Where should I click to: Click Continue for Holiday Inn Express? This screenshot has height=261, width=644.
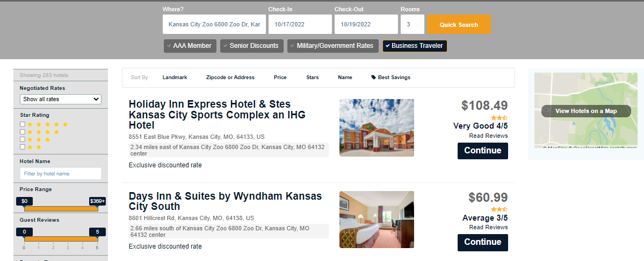[x=482, y=151]
